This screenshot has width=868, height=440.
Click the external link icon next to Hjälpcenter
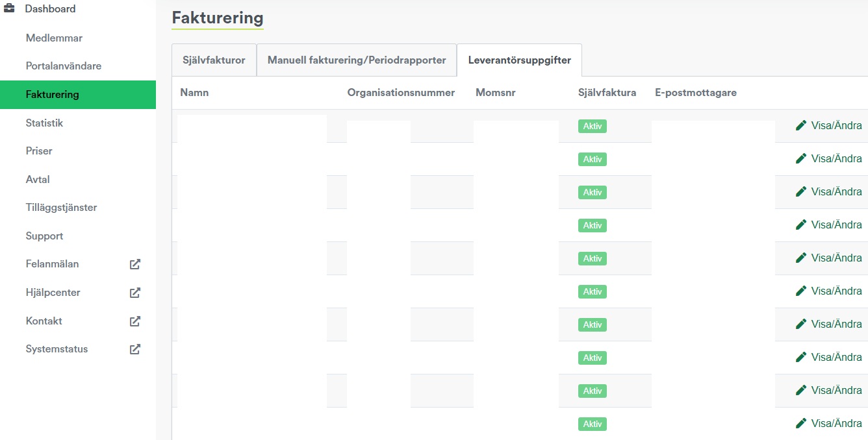point(134,293)
